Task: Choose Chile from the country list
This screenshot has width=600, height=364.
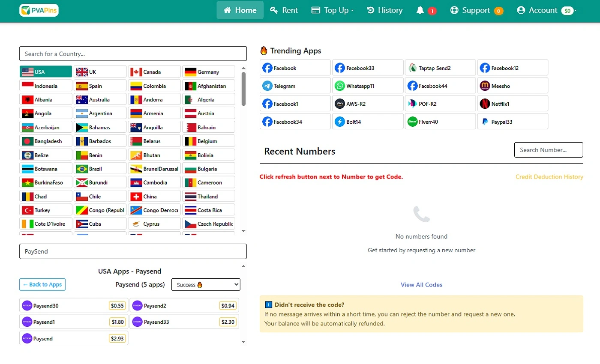Action: (x=100, y=196)
